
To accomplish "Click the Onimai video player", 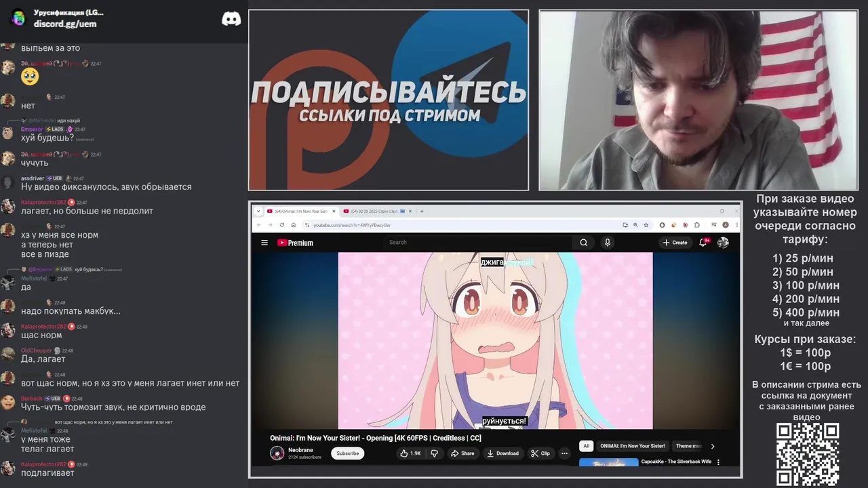I will 495,341.
